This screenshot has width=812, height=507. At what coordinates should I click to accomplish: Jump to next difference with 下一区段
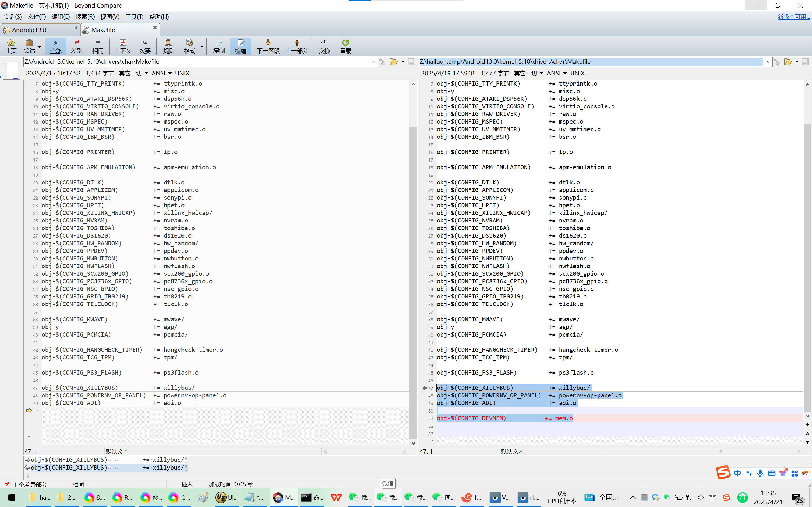[x=268, y=46]
